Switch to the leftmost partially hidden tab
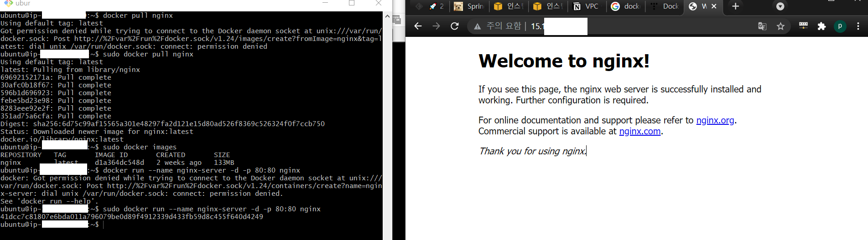The image size is (868, 240). [x=419, y=6]
